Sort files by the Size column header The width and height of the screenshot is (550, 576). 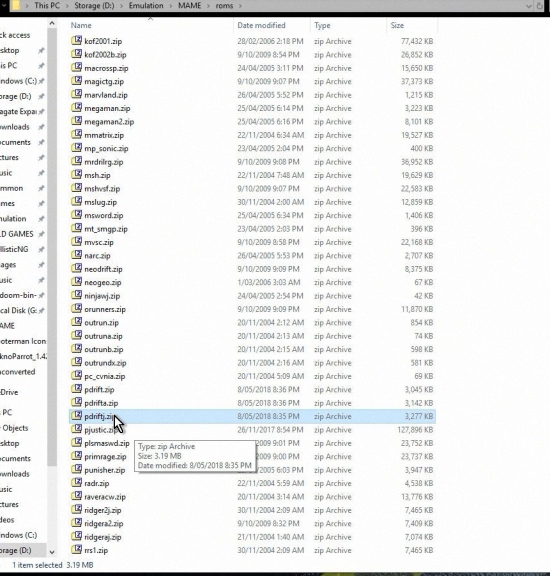(397, 25)
